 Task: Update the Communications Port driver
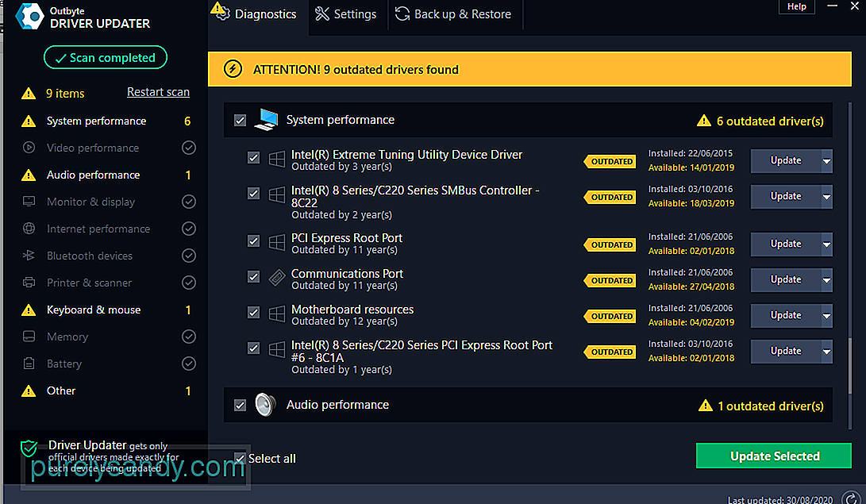(786, 280)
